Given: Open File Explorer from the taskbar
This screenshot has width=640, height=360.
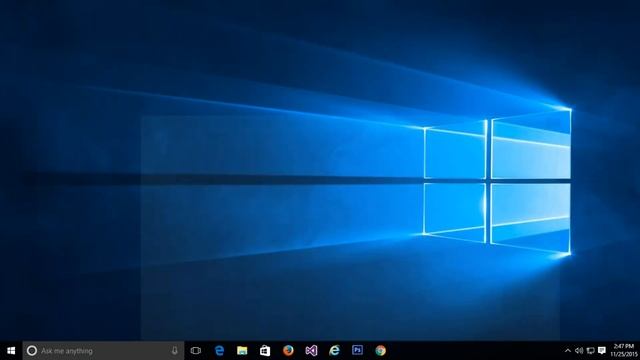Looking at the screenshot, I should click(242, 351).
